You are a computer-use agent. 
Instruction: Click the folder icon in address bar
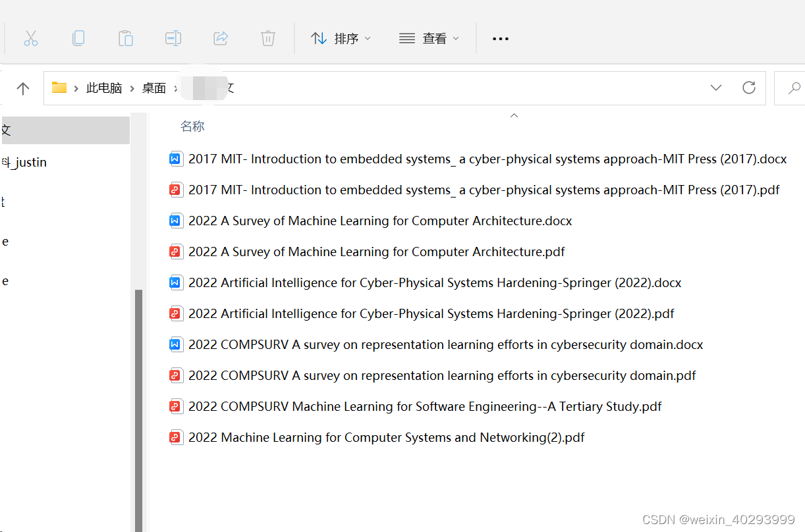coord(59,88)
